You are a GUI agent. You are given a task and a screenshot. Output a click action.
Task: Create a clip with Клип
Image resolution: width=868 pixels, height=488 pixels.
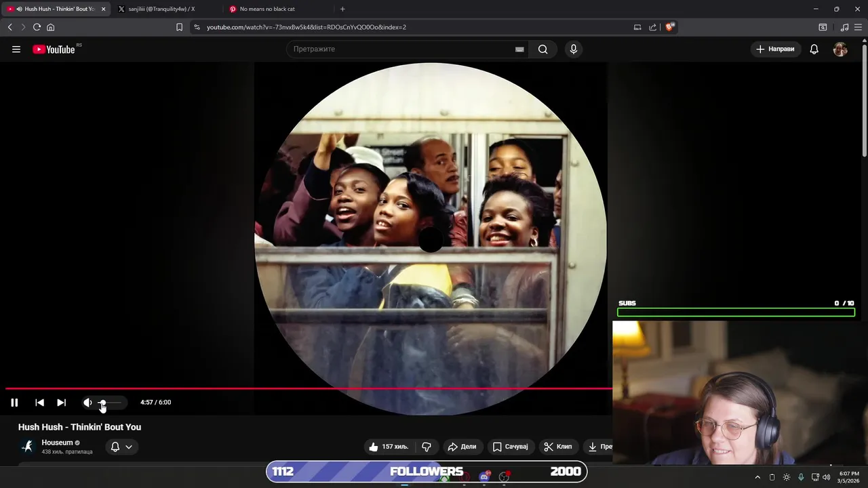point(558,447)
